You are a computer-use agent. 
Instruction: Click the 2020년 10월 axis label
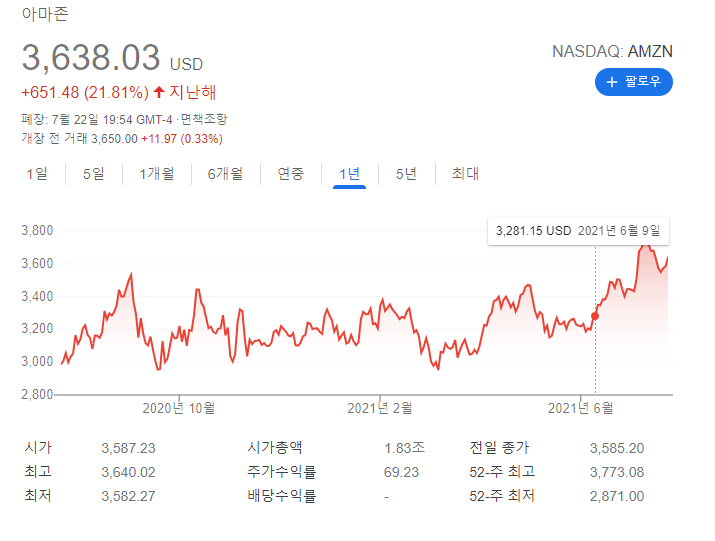(x=179, y=408)
